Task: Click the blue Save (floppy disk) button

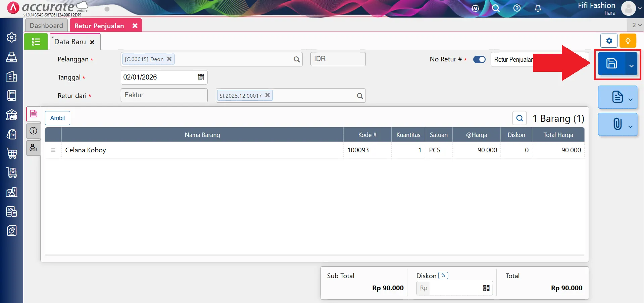Action: click(x=611, y=63)
